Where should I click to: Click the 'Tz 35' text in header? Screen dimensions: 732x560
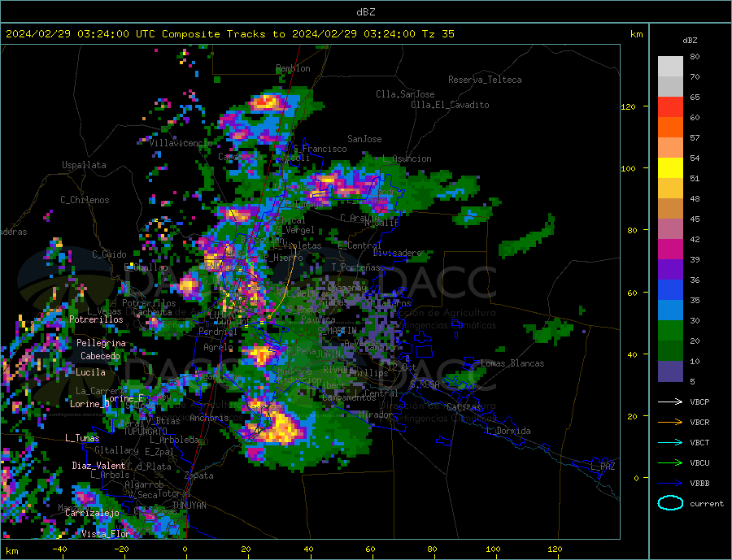(438, 34)
